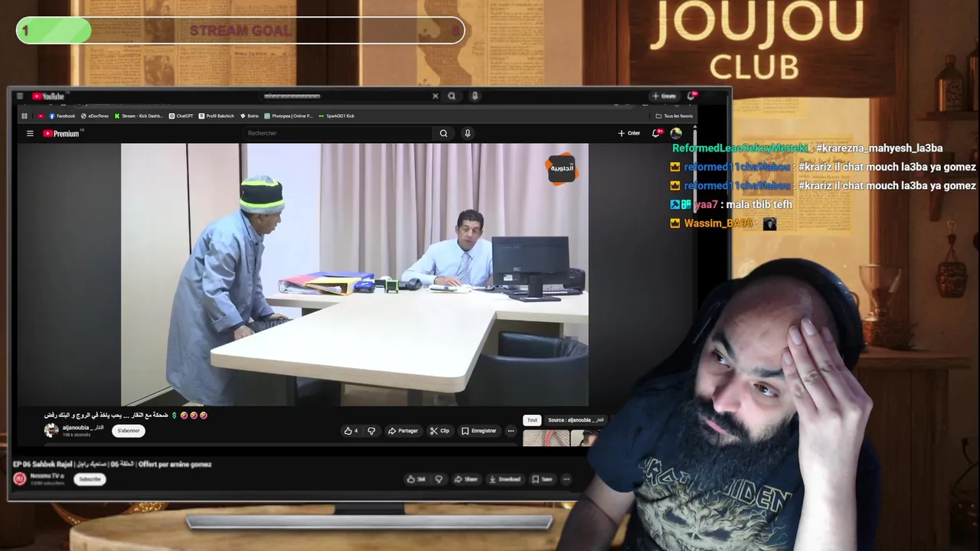This screenshot has height=551, width=980.
Task: Click the background window microphone icon
Action: [475, 96]
